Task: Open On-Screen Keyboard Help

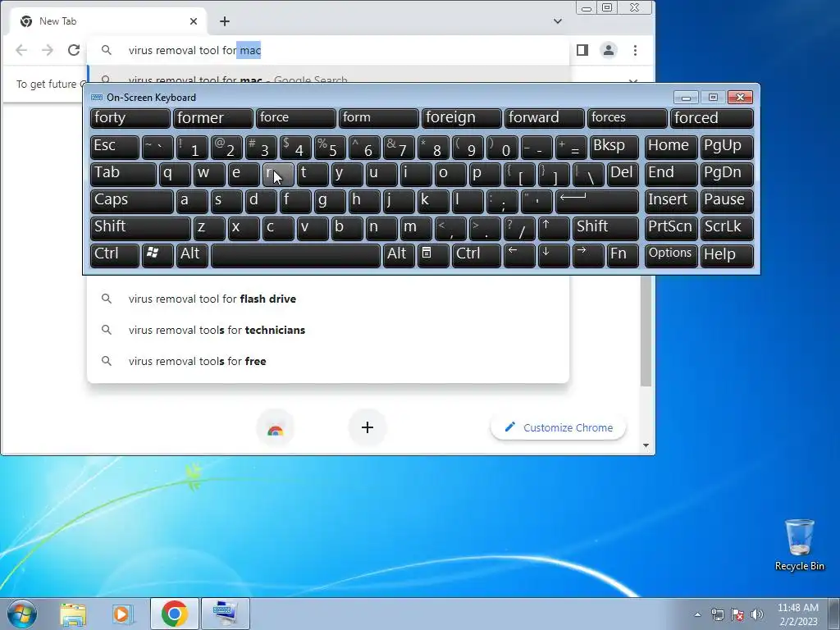Action: click(727, 255)
